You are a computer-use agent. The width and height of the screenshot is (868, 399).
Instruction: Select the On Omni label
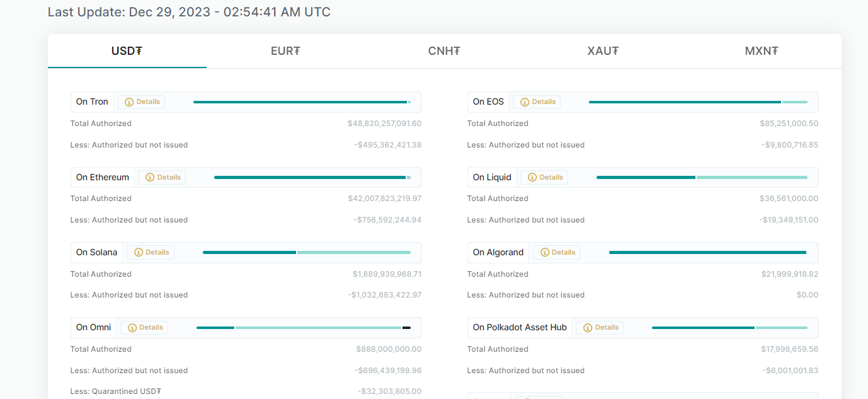pos(94,328)
